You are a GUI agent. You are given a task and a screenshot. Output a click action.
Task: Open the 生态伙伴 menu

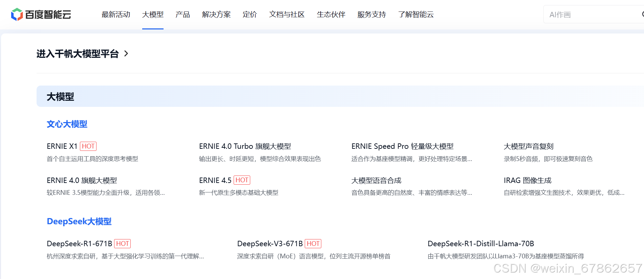[x=331, y=15]
